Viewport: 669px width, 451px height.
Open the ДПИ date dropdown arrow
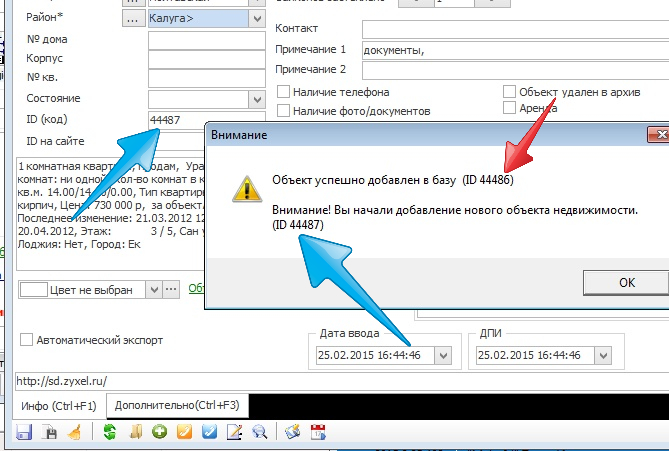click(603, 355)
